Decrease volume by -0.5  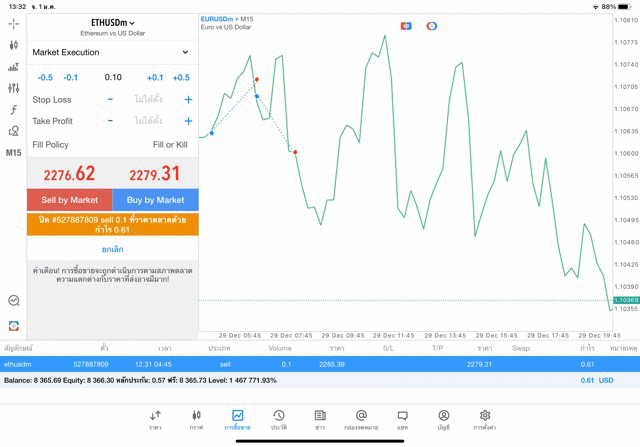point(45,77)
